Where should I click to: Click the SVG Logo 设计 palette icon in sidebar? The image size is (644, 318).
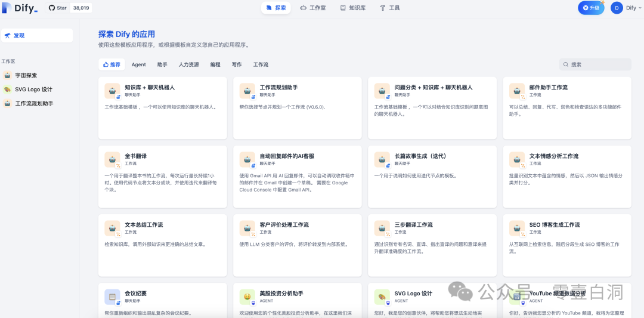[x=7, y=89]
